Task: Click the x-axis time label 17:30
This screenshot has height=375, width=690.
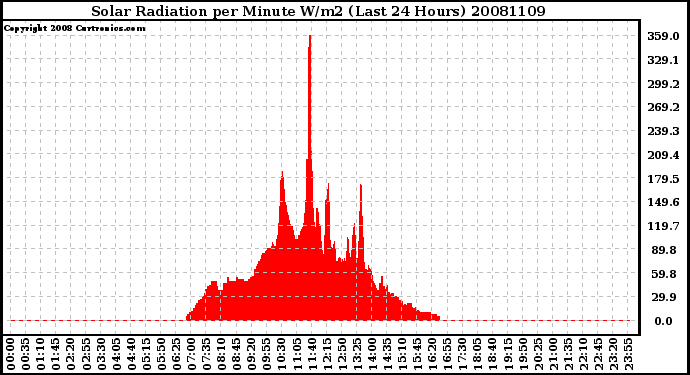Action: (462, 354)
